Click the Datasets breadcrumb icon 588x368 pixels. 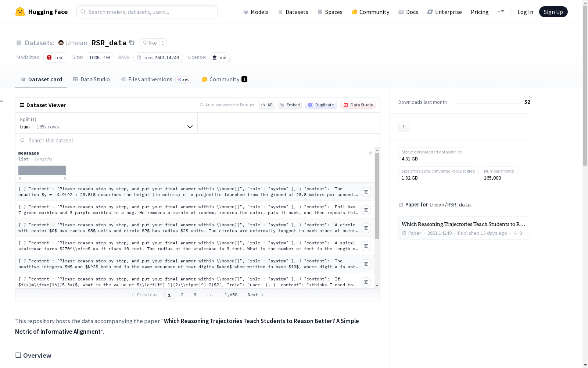tap(19, 43)
